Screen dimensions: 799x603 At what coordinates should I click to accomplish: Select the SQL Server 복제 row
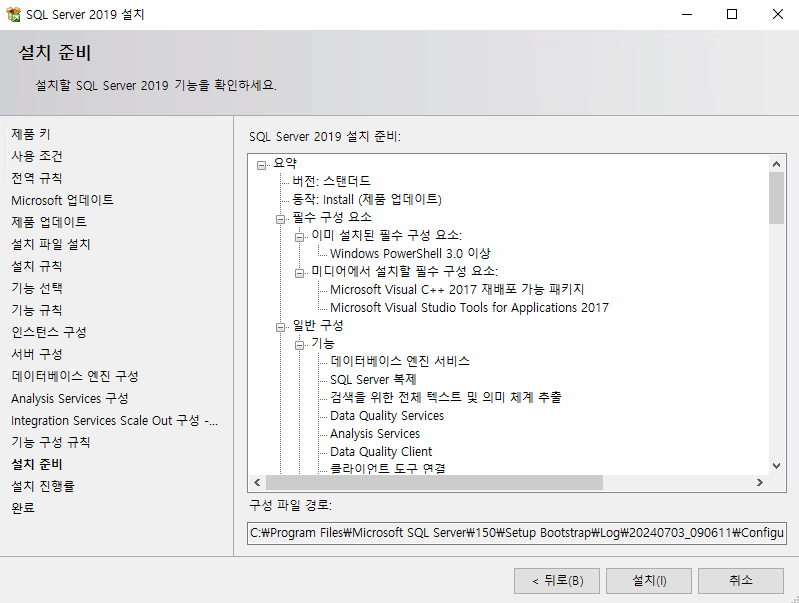[x=374, y=380]
